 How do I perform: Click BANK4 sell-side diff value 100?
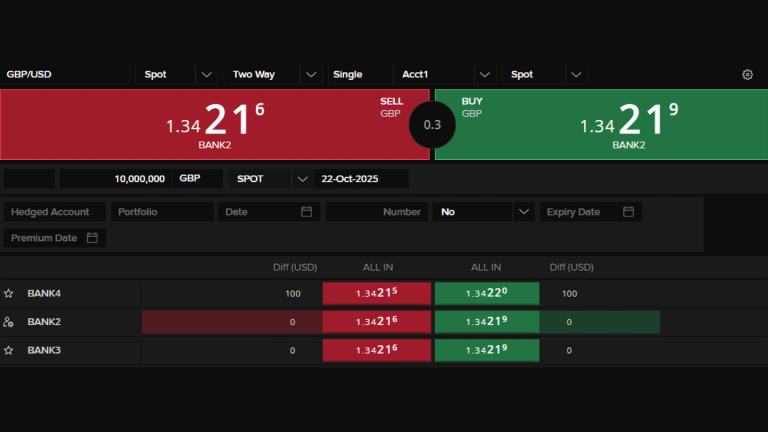pyautogui.click(x=293, y=294)
